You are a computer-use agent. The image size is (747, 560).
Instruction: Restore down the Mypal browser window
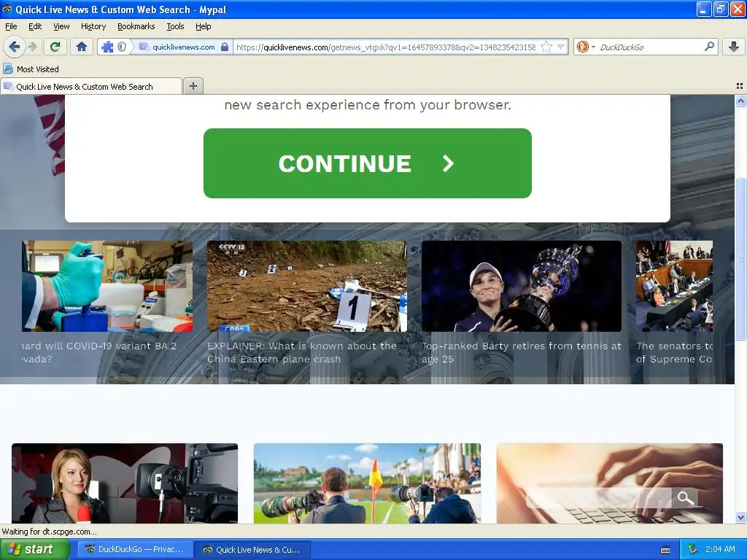tap(720, 9)
